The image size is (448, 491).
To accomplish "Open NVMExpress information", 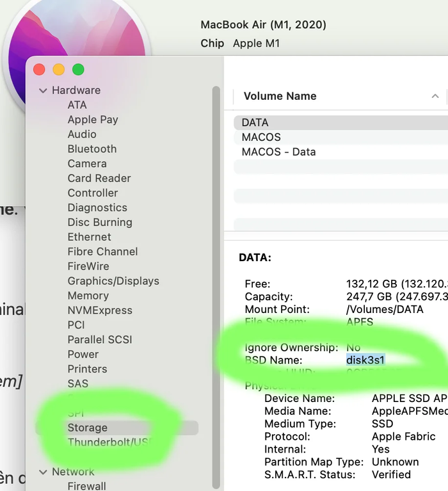I will coord(100,310).
